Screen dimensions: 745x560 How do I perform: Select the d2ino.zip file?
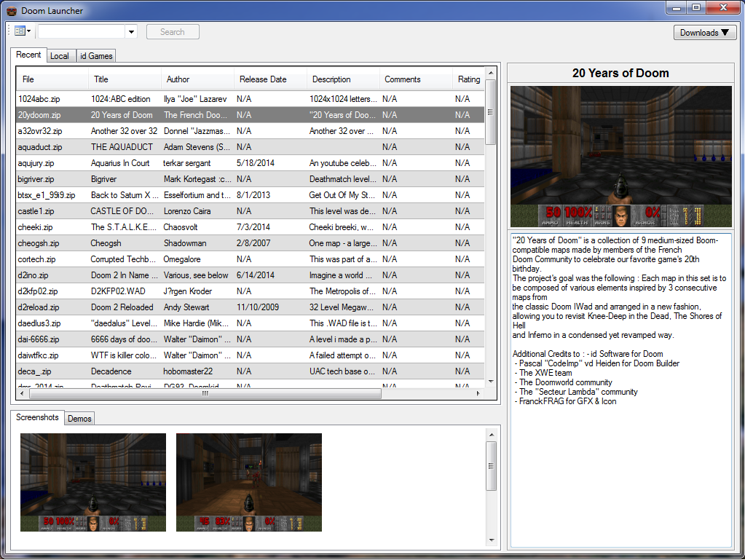tap(33, 275)
